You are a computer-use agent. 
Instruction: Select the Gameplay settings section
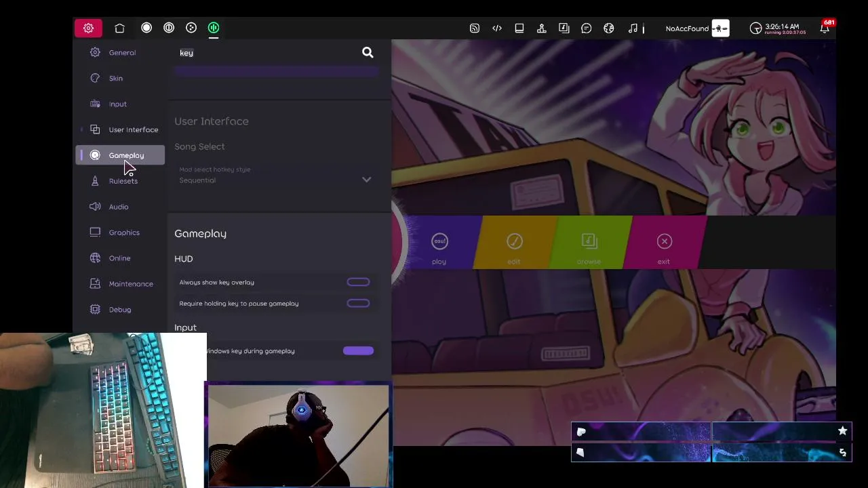coord(120,155)
